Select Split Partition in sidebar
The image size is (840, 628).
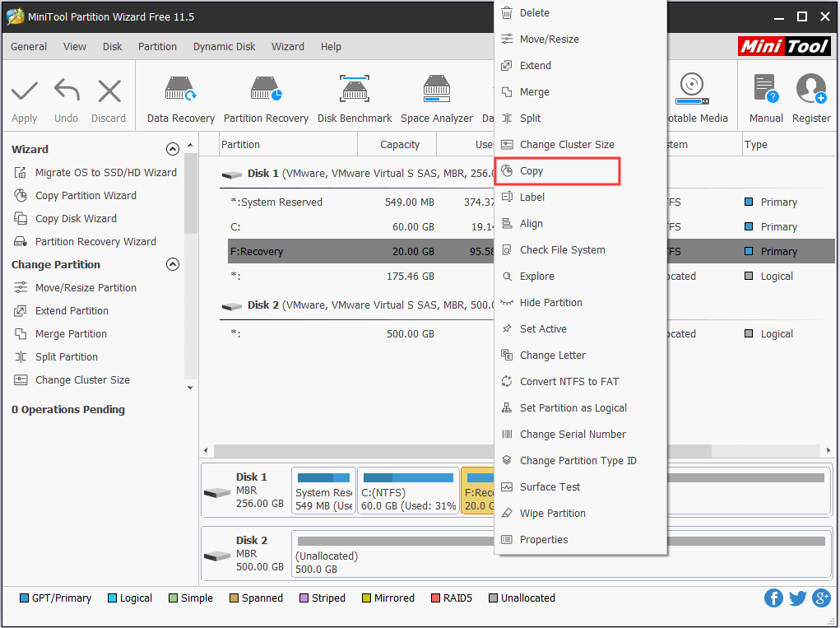56,357
